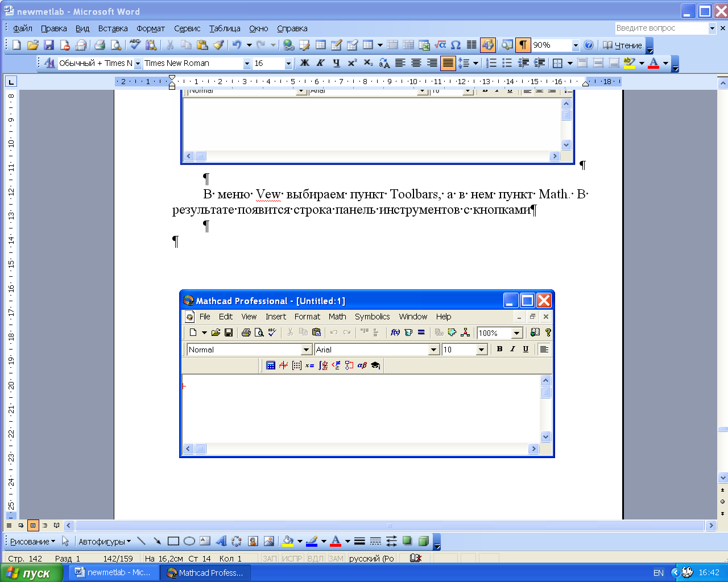Open the Рисование dropdown menu
The height and width of the screenshot is (582, 728).
coord(32,542)
